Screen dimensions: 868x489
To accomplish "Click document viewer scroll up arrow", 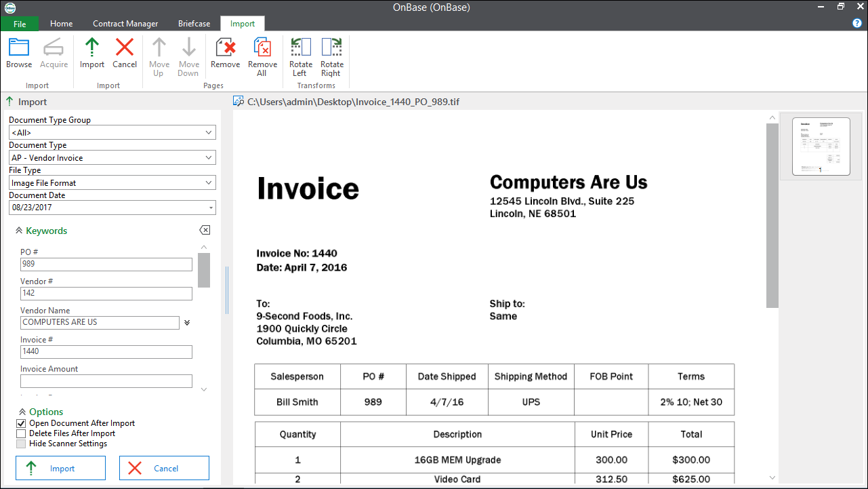I will 772,117.
